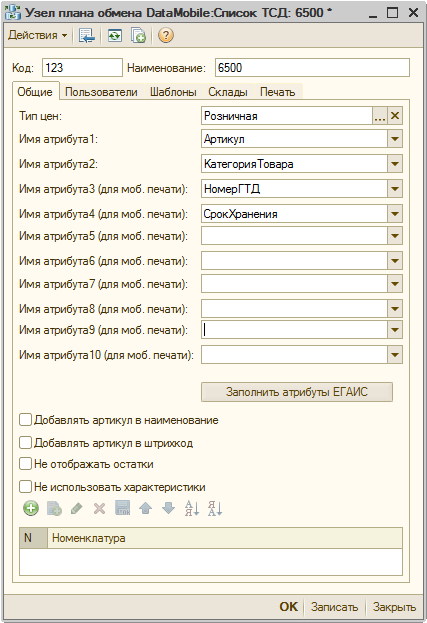The height and width of the screenshot is (623, 427).
Task: Click the sort descending Я-А icon
Action: 215,508
